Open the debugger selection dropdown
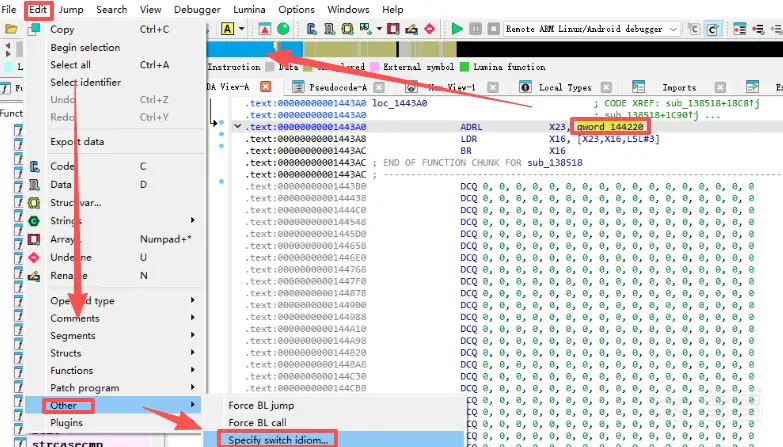The height and width of the screenshot is (447, 783). pos(673,29)
